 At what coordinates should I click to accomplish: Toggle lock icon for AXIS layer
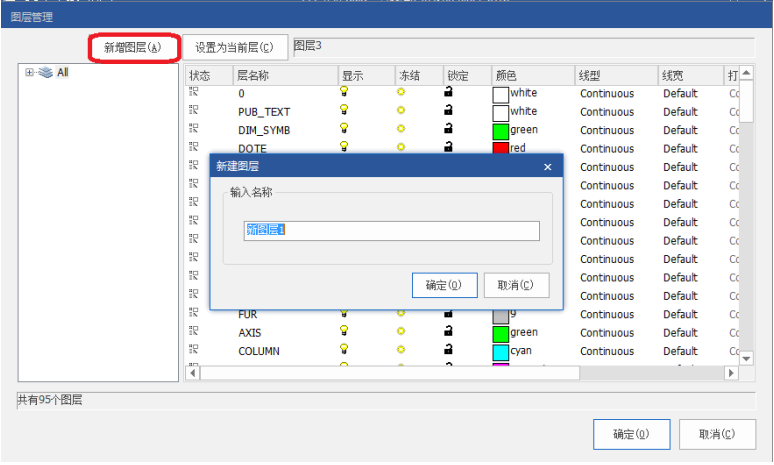click(448, 330)
